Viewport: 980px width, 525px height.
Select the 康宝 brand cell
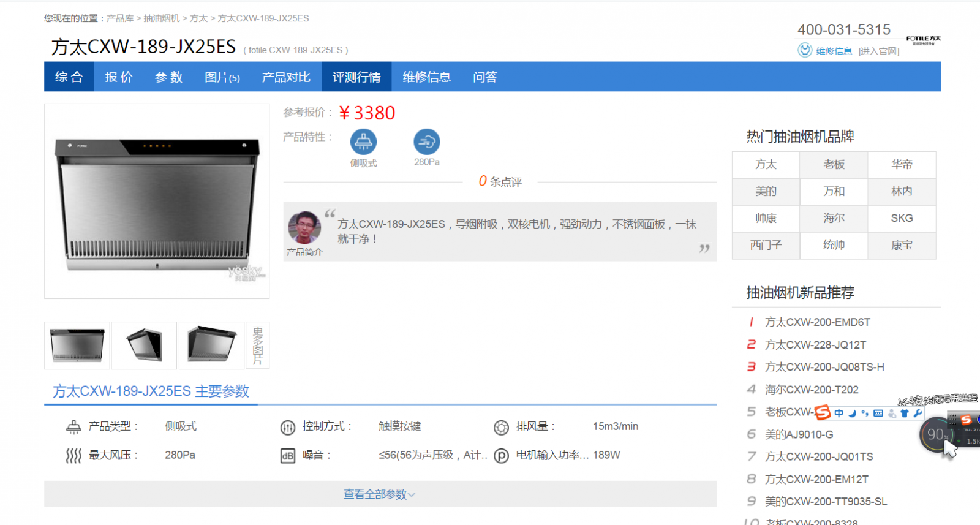coord(902,245)
